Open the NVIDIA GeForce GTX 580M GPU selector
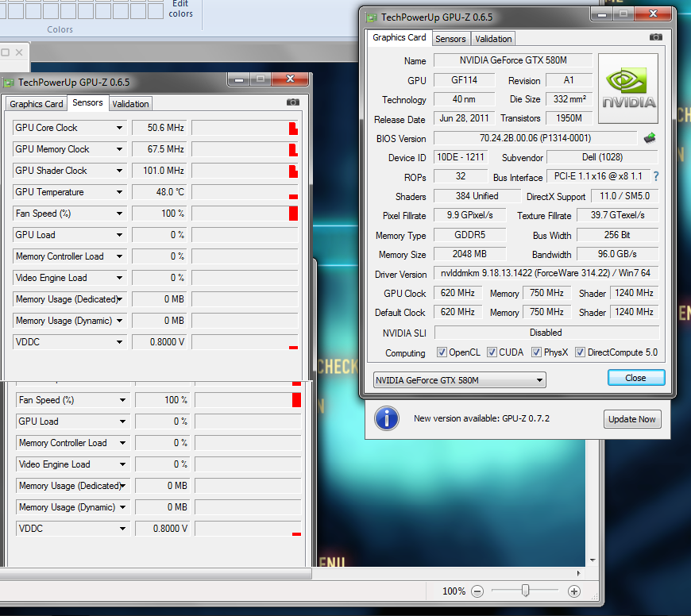Screen dimensions: 691x616 coord(459,380)
